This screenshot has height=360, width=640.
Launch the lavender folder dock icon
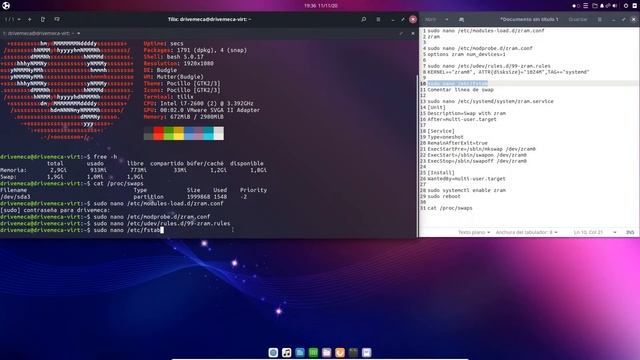click(x=327, y=352)
